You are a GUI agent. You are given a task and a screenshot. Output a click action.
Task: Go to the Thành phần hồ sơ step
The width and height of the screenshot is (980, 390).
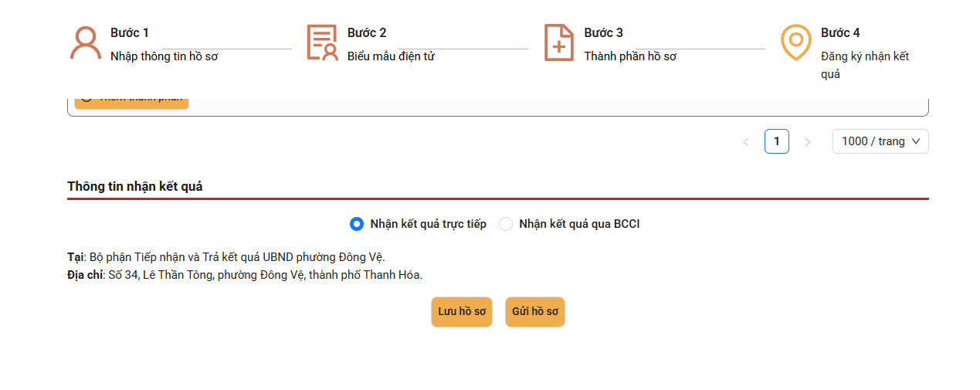(630, 56)
